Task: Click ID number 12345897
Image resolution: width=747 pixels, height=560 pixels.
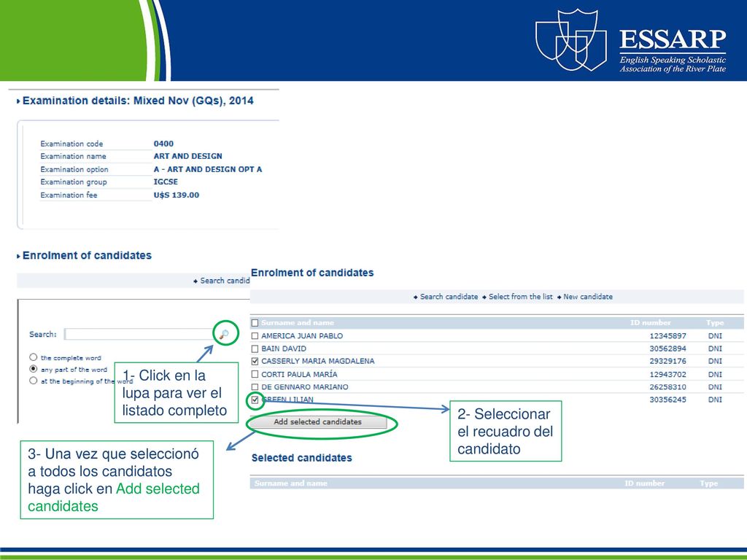Action: click(x=668, y=335)
